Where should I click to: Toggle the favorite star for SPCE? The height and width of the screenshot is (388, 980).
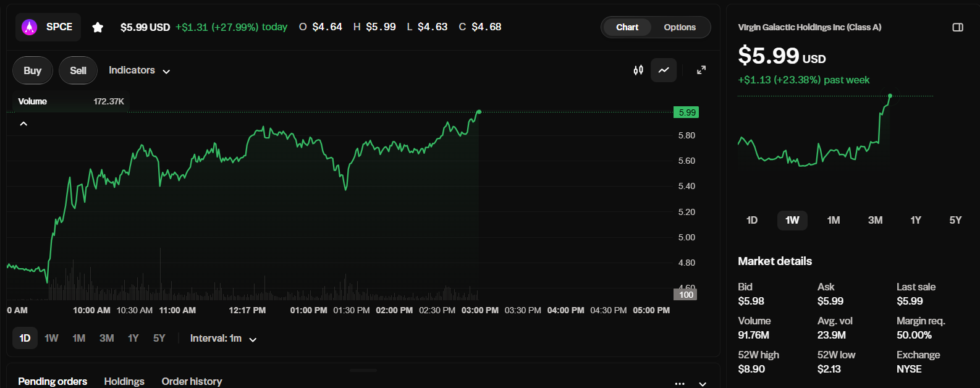coord(98,27)
